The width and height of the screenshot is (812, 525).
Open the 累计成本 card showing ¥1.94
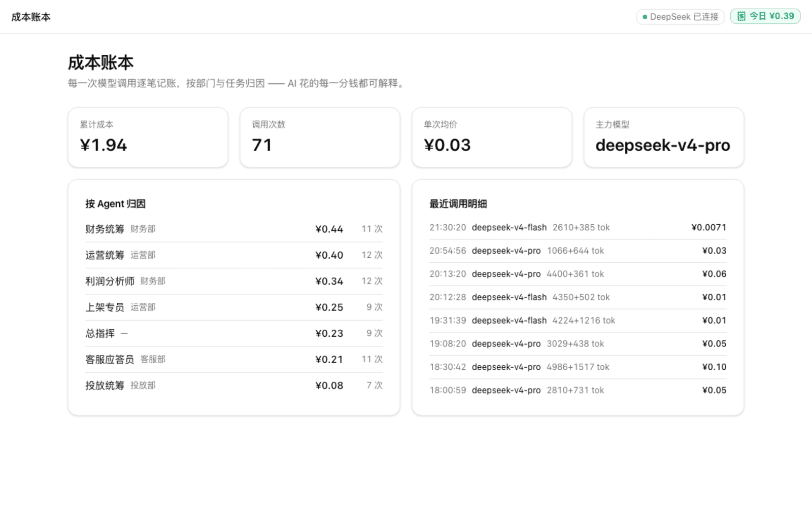pyautogui.click(x=148, y=137)
